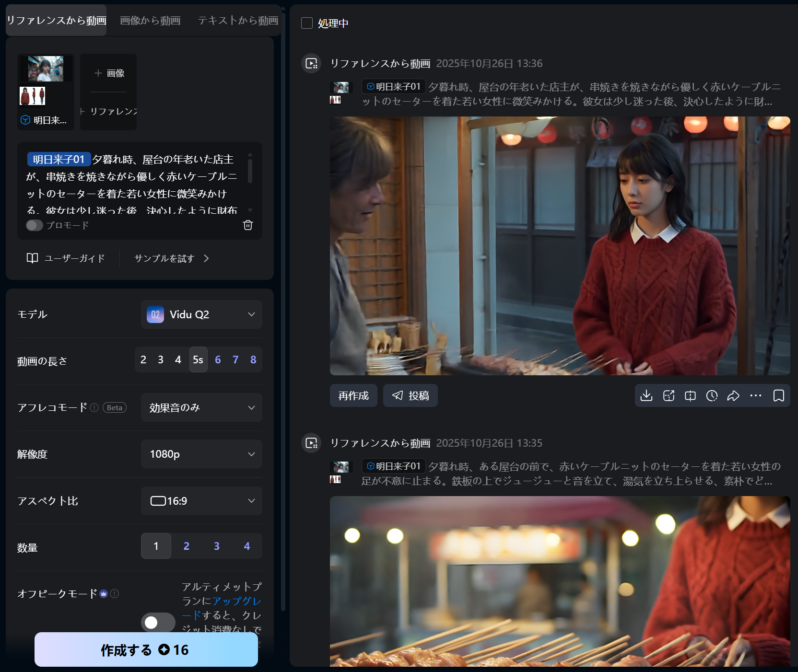798x672 pixels.
Task: Set video length to 2 seconds
Action: pyautogui.click(x=143, y=359)
